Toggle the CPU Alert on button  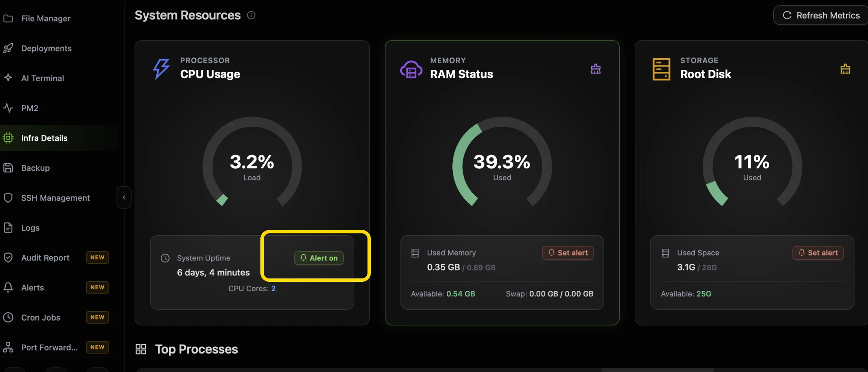(x=319, y=258)
